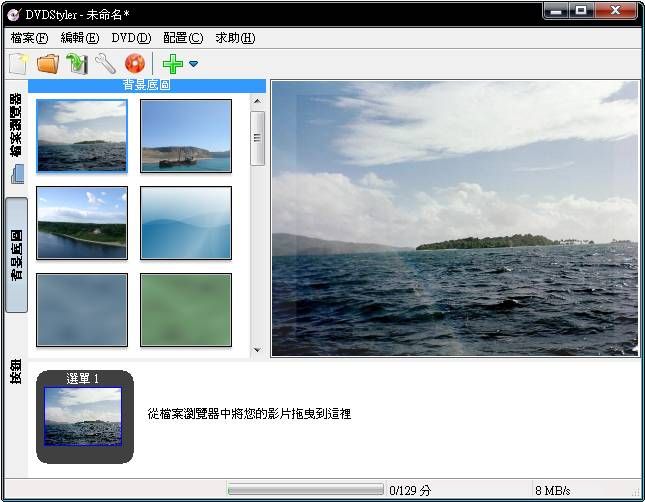Open the 求助(H) menu
Viewport: 645px width, 502px height.
pyautogui.click(x=235, y=38)
